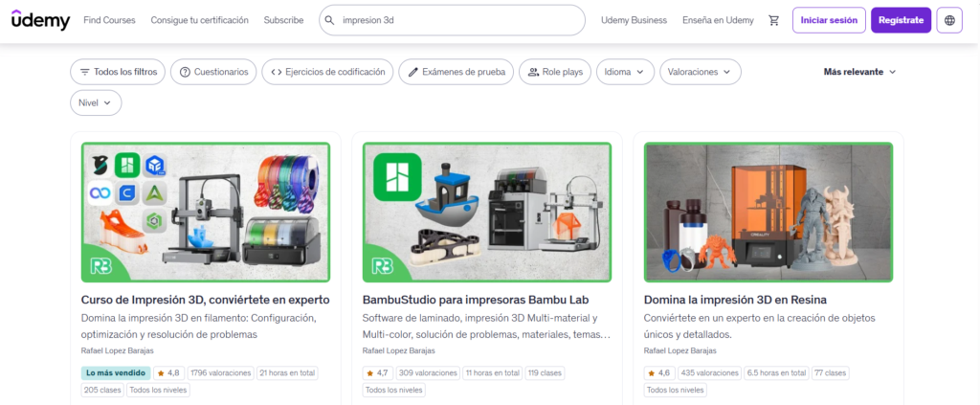
Task: Open the language globe button
Action: click(x=949, y=20)
